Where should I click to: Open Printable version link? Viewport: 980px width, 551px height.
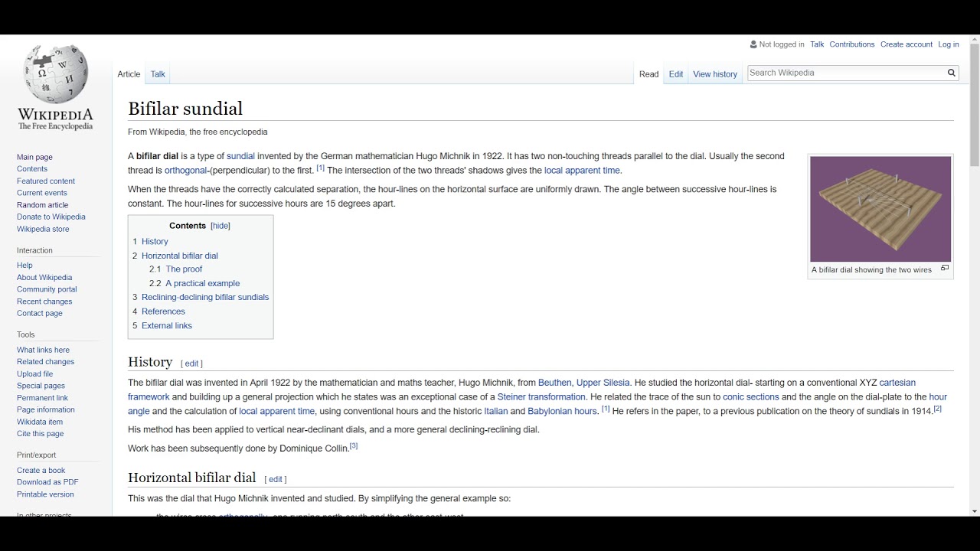(x=45, y=494)
